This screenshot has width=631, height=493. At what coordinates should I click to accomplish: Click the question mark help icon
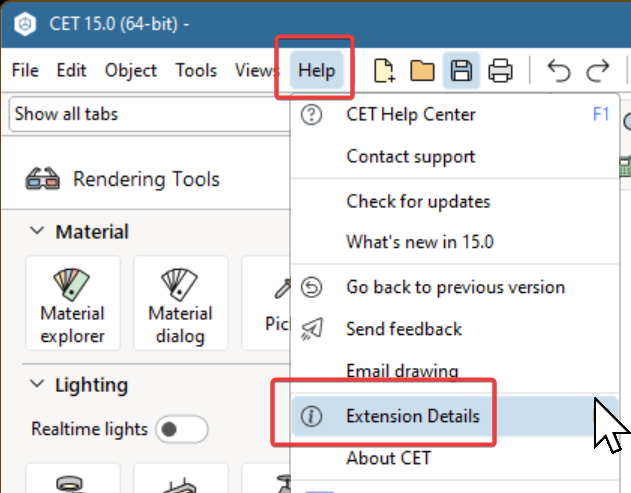click(311, 115)
